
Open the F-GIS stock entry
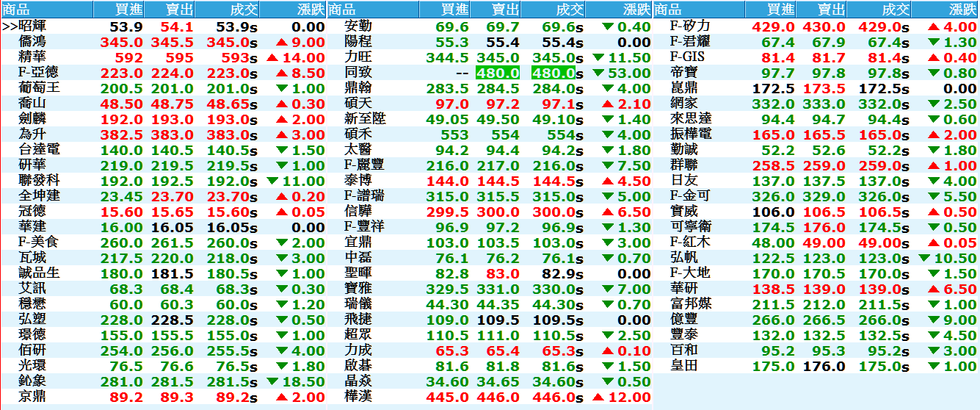point(688,58)
